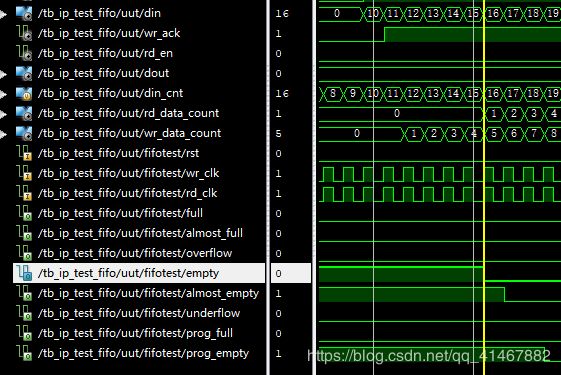Screen dimensions: 561x375
Task: Select the wr_data_count signal name
Action: 129,133
